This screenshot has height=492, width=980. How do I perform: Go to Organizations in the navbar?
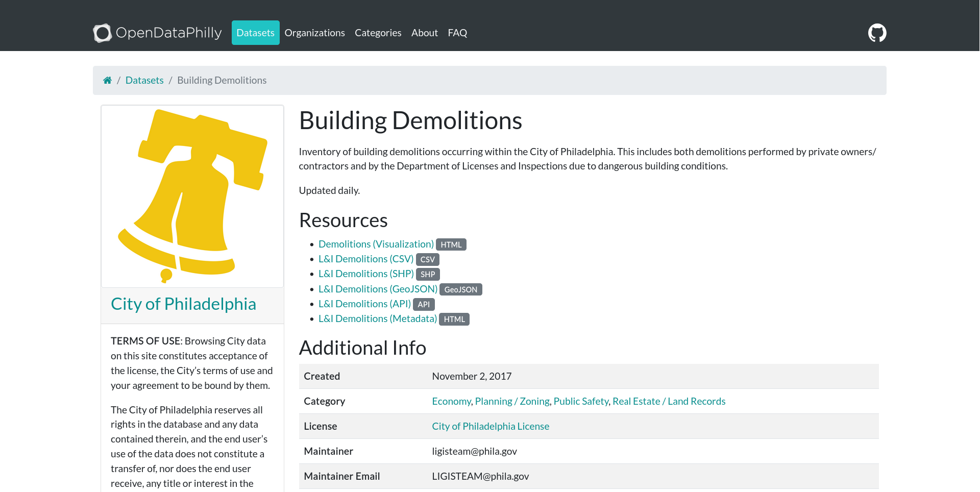[x=314, y=33]
